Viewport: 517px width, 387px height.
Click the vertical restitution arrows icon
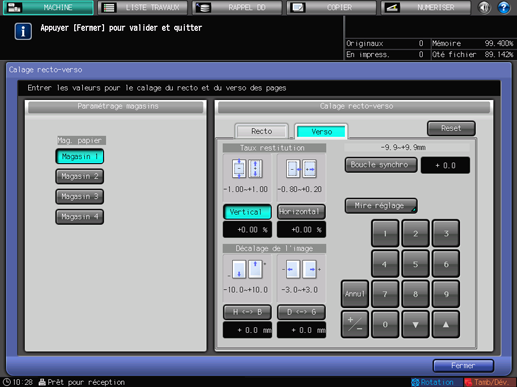click(x=247, y=169)
